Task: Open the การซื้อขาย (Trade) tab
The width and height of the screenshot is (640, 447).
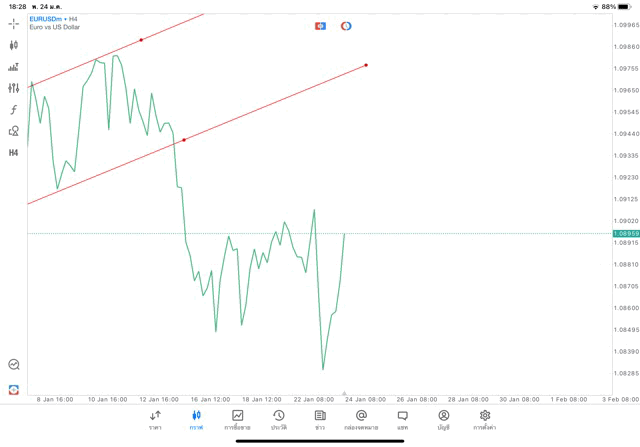Action: 237,419
